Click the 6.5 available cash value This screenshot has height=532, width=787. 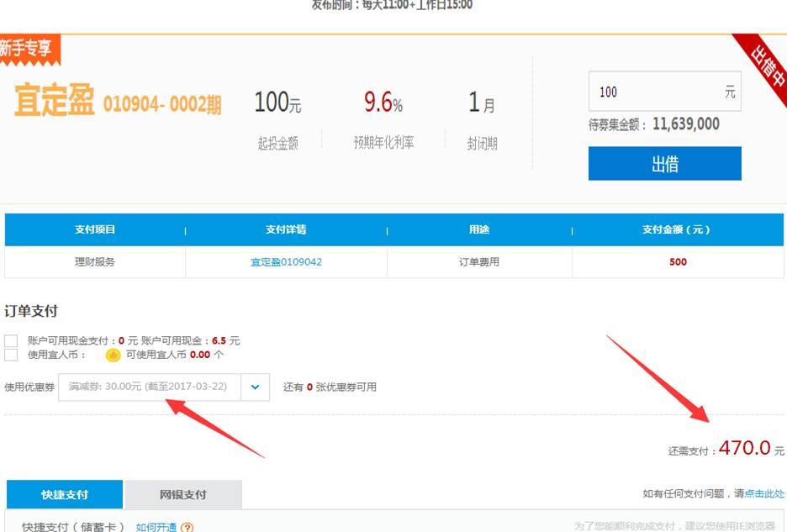pyautogui.click(x=219, y=340)
